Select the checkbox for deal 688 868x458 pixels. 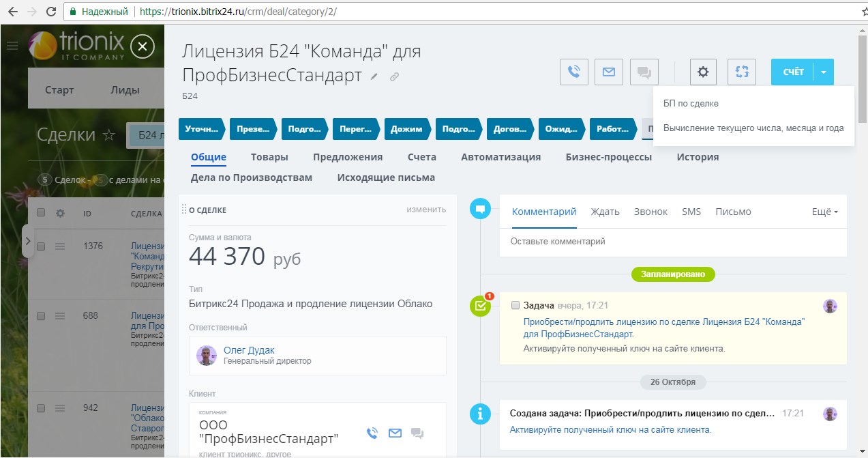tap(41, 316)
